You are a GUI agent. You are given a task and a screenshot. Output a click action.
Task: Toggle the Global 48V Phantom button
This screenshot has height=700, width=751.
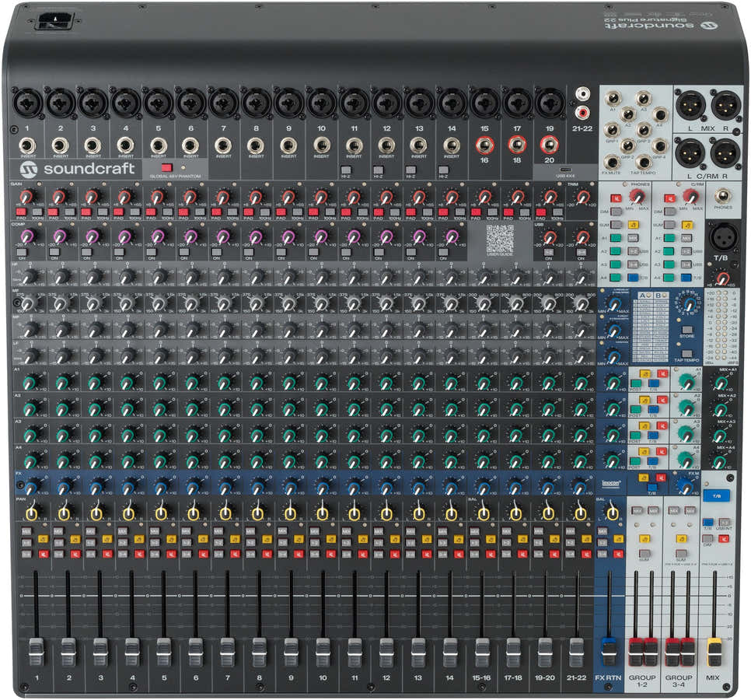(x=166, y=168)
